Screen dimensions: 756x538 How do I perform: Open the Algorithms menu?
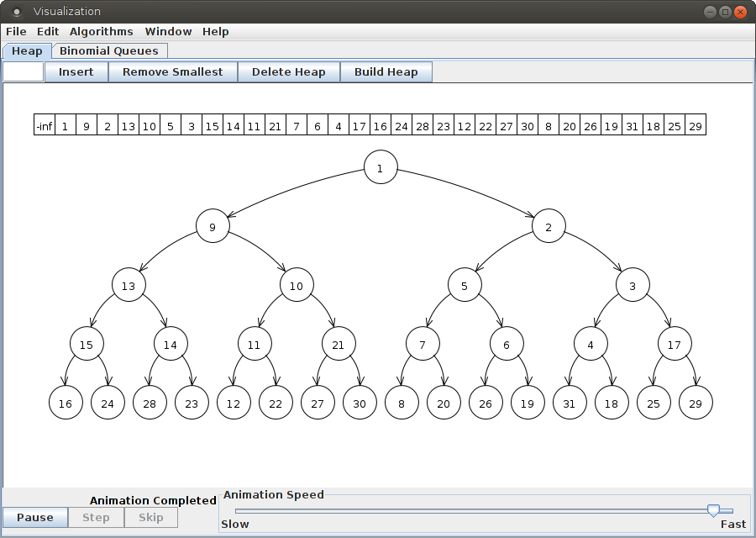(x=101, y=31)
